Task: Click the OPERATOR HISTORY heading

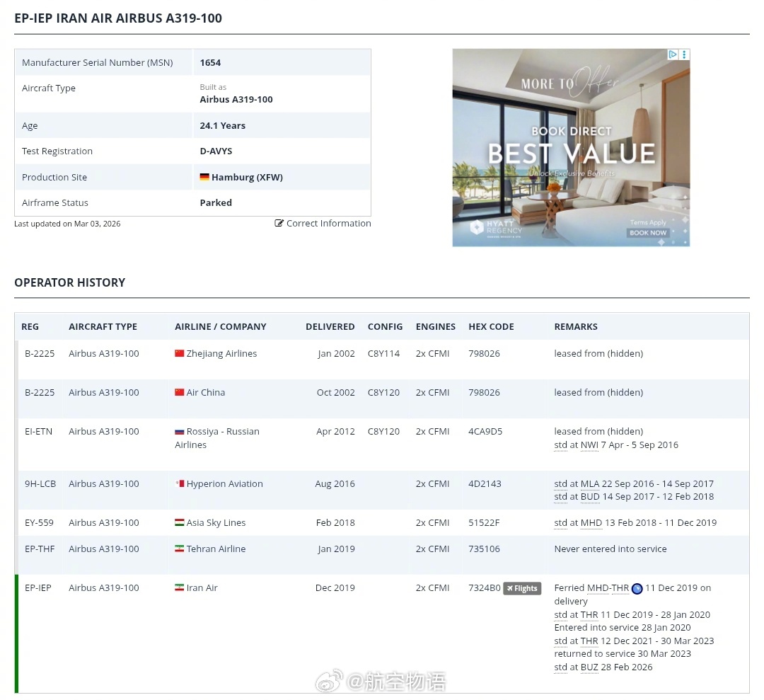Action: click(69, 282)
